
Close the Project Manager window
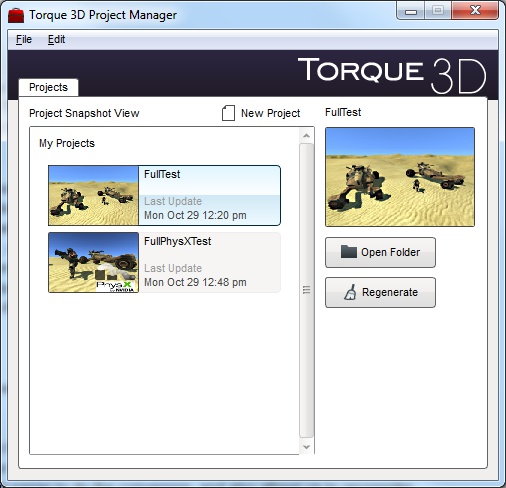coord(475,10)
